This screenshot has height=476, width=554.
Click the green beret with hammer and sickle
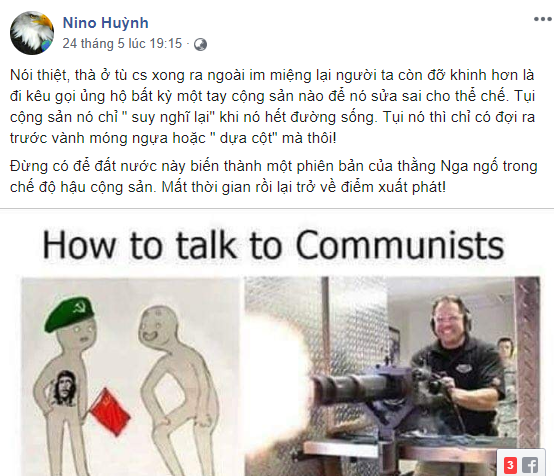pos(70,314)
